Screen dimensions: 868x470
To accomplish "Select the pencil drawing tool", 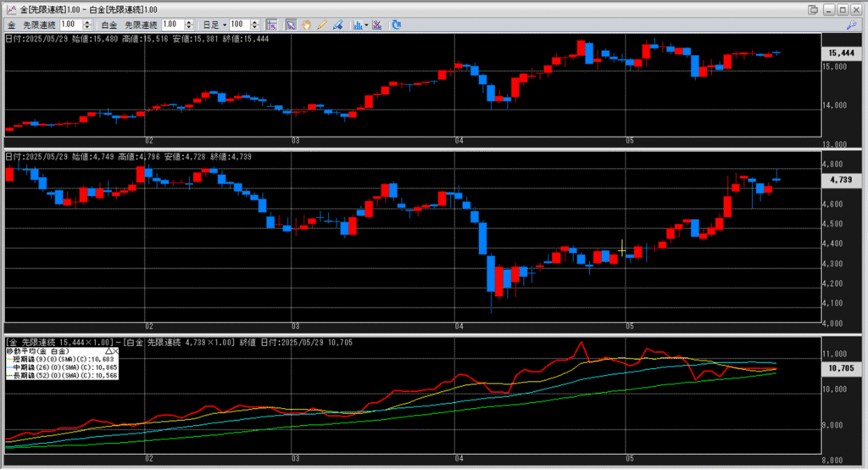I will tap(321, 25).
